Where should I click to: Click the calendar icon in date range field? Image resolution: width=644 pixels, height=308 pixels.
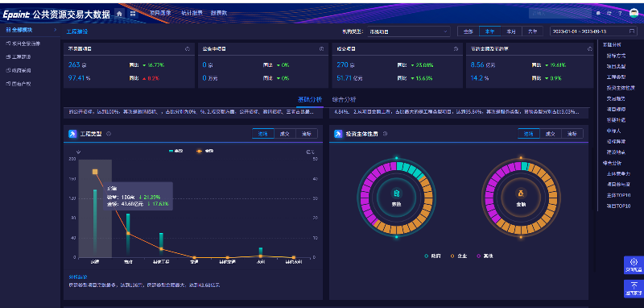click(631, 31)
